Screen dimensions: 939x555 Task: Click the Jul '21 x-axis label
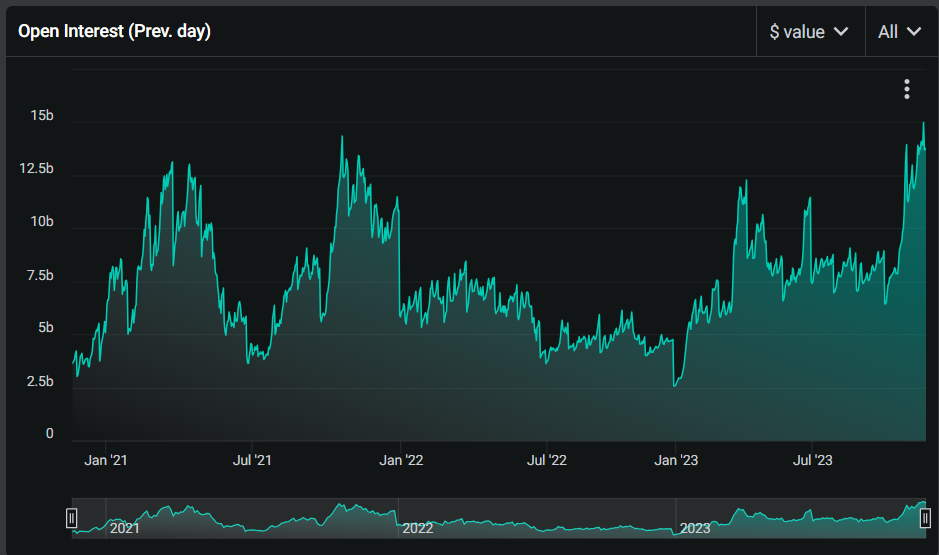click(252, 461)
